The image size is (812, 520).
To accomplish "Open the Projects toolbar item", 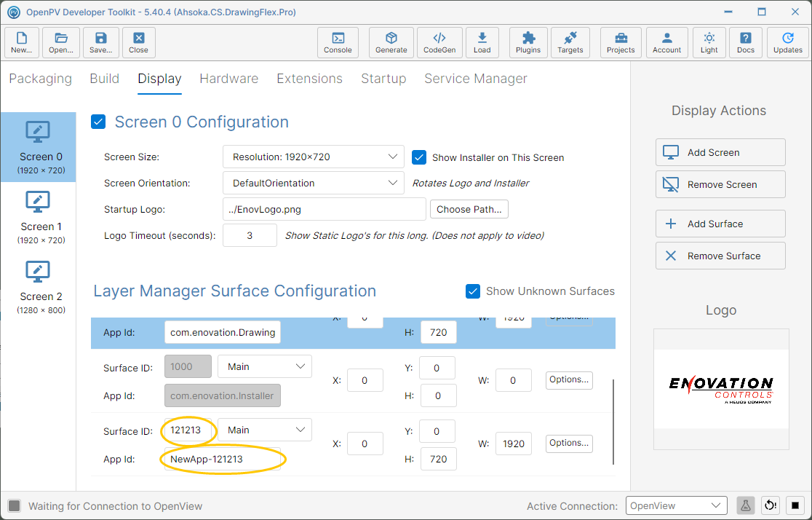I will pos(621,42).
